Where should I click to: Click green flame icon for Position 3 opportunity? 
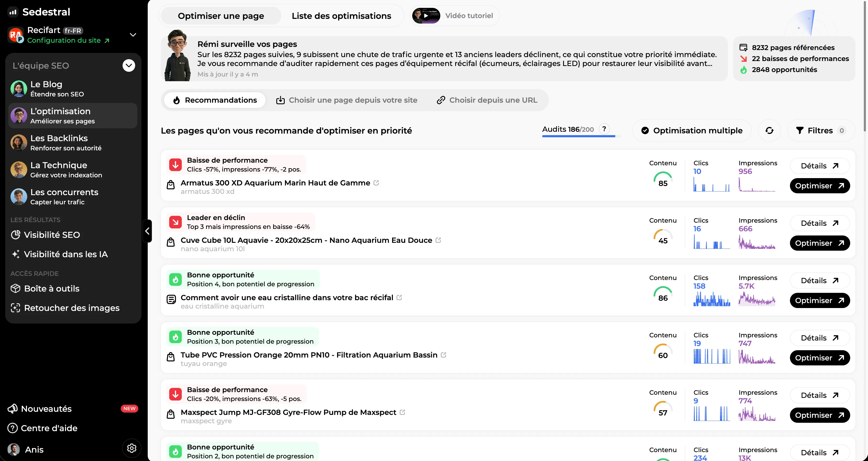coord(175,337)
